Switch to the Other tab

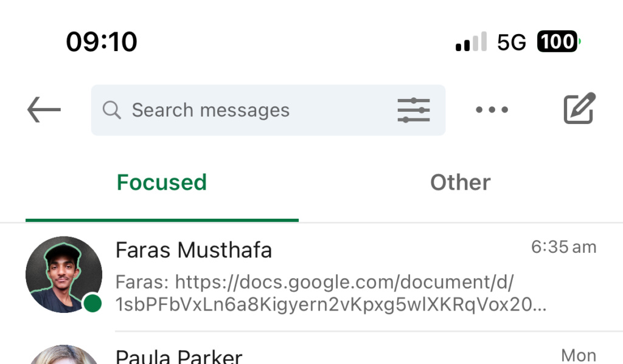tap(461, 182)
